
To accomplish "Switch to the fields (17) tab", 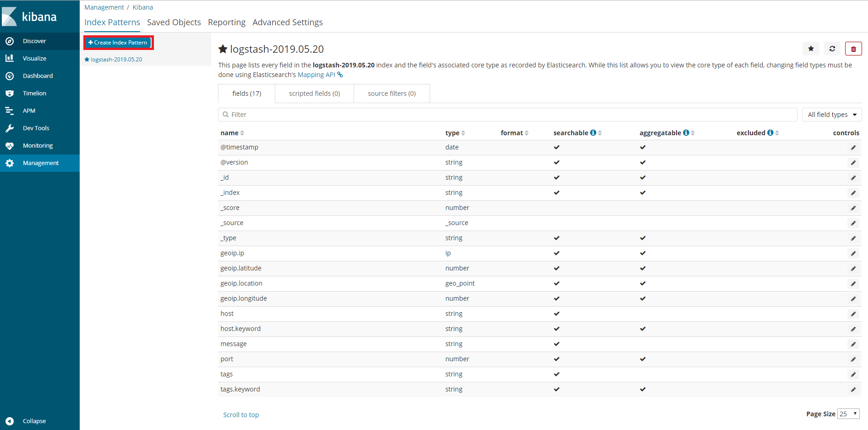I will [246, 94].
